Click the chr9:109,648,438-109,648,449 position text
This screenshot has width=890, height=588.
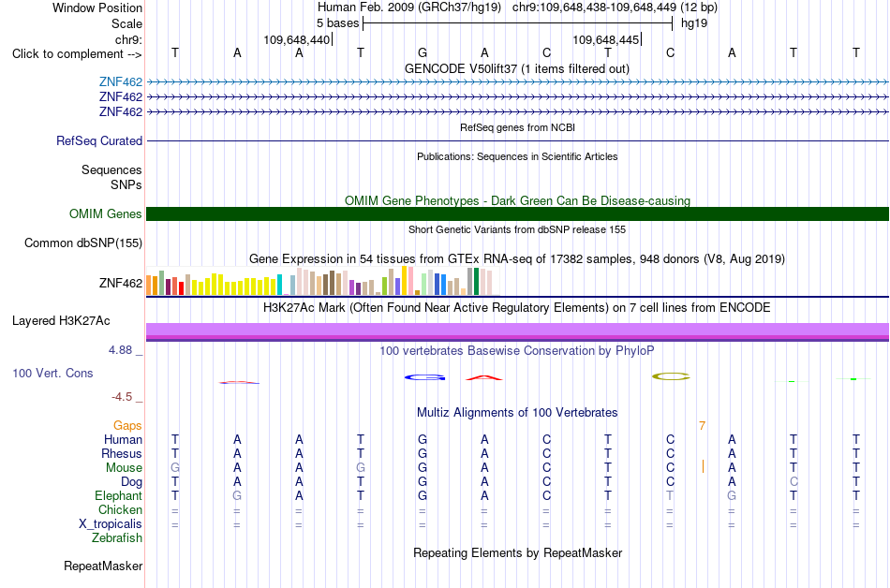pos(615,7)
